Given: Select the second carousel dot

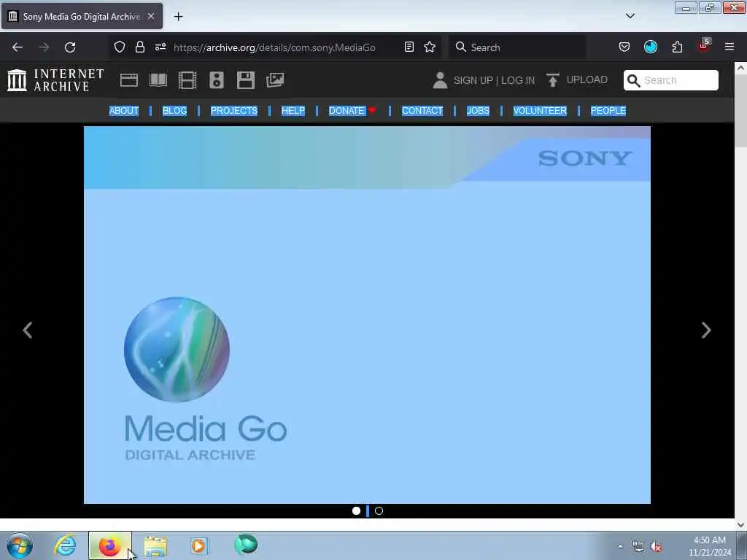Looking at the screenshot, I should 379,511.
